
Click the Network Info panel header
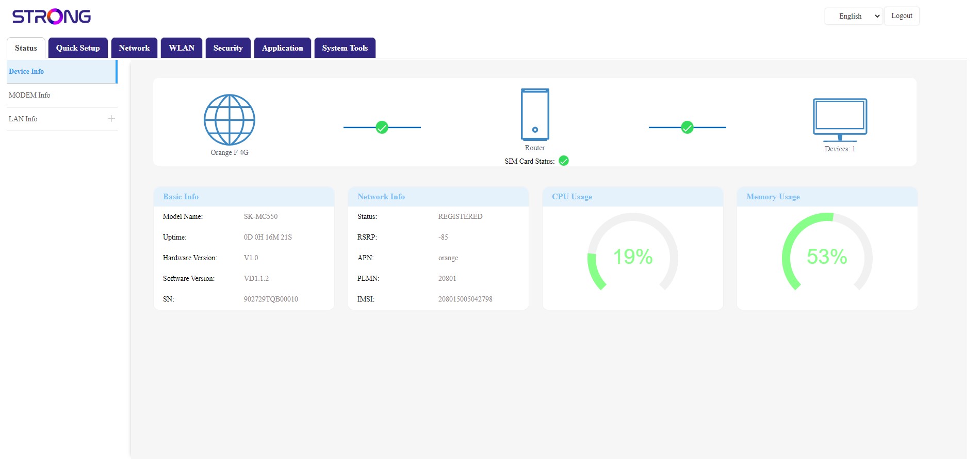point(438,197)
